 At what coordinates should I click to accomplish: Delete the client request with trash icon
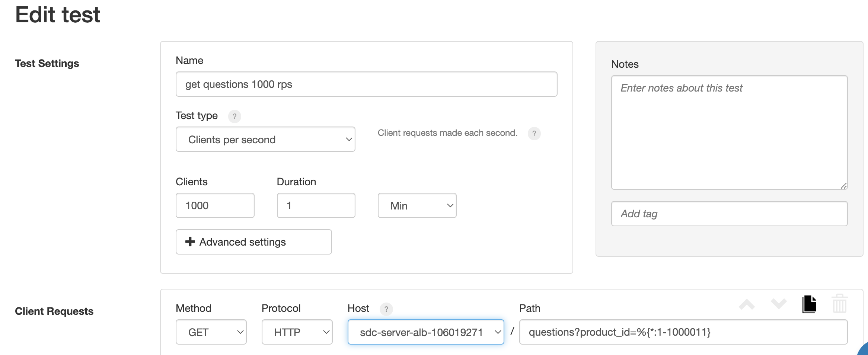(840, 303)
